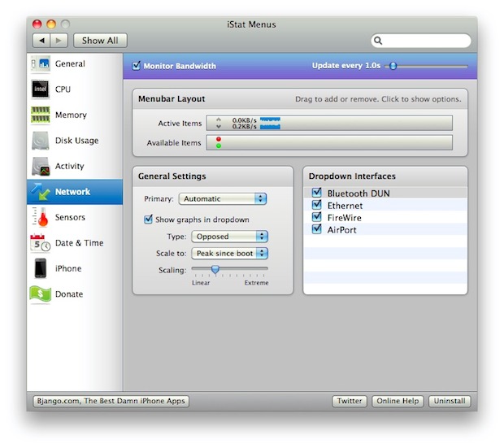Uncheck the FireWire interface
The height and width of the screenshot is (448, 504).
[316, 217]
